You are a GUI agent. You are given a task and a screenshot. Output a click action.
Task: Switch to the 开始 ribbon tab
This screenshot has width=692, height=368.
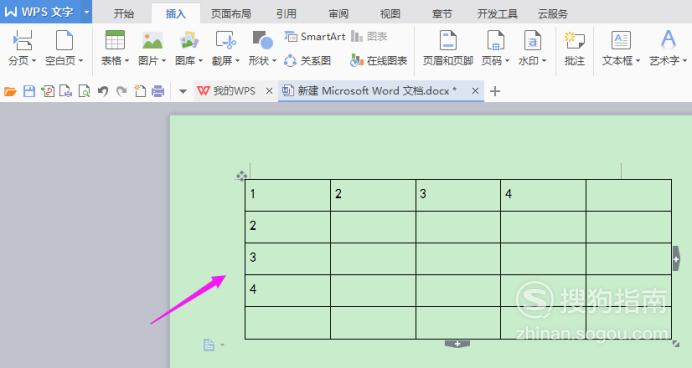(124, 14)
